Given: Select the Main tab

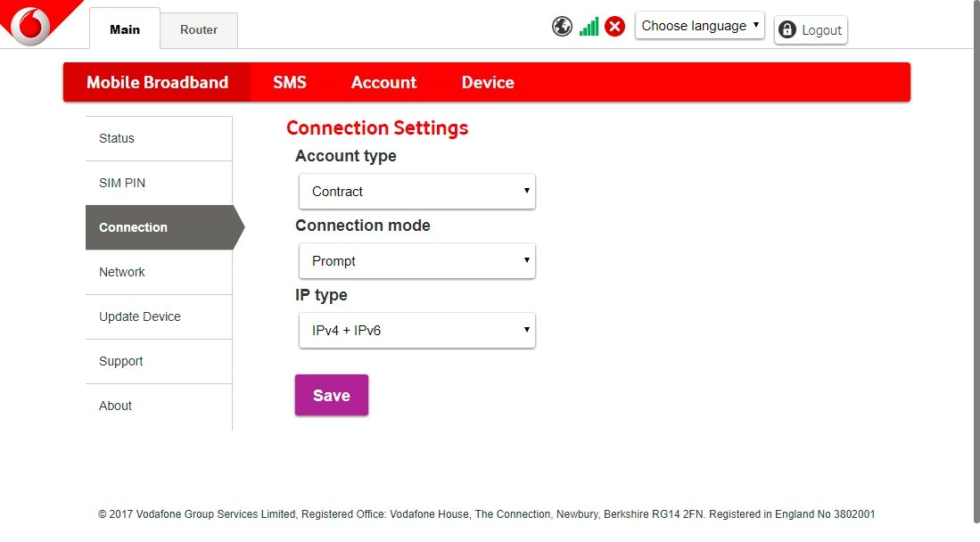Looking at the screenshot, I should pos(125,29).
